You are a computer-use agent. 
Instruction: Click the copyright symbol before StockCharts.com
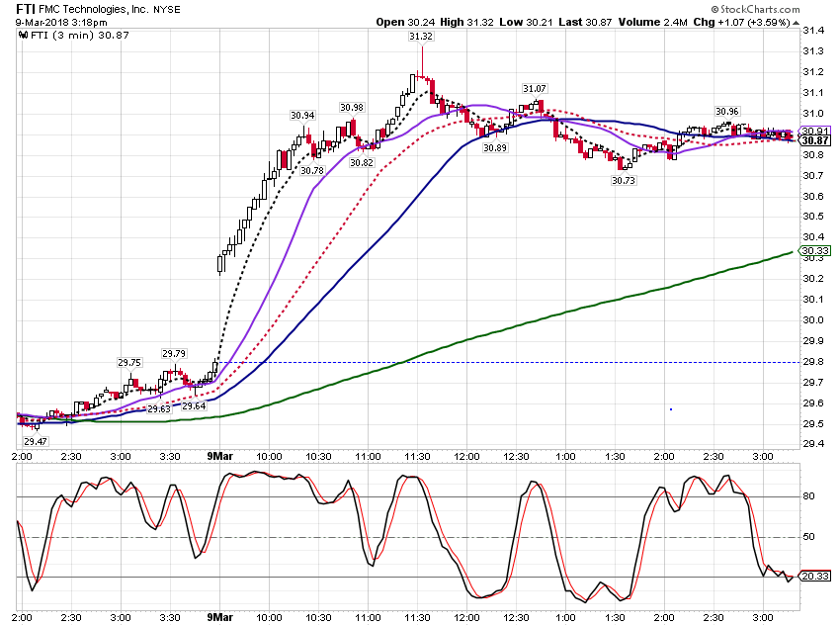click(715, 9)
